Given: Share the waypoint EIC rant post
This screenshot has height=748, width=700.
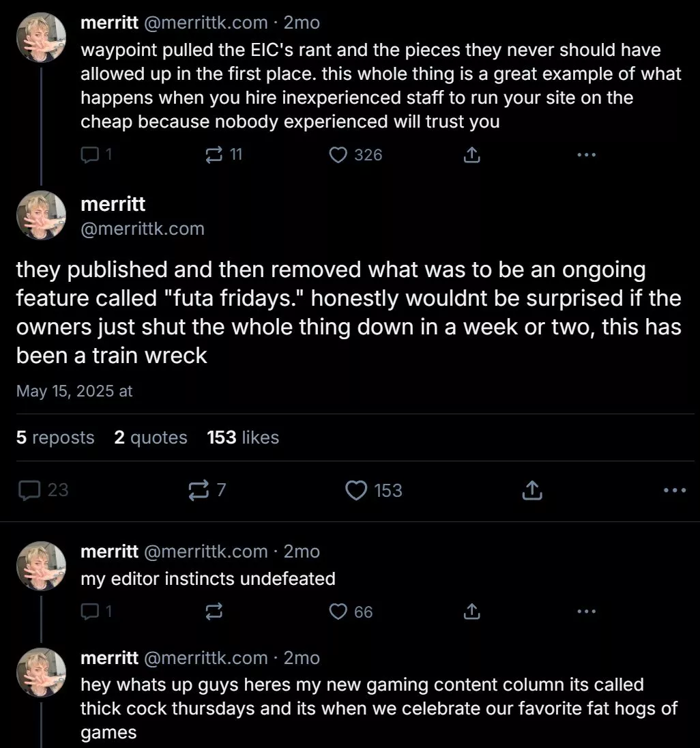Looking at the screenshot, I should click(x=471, y=155).
